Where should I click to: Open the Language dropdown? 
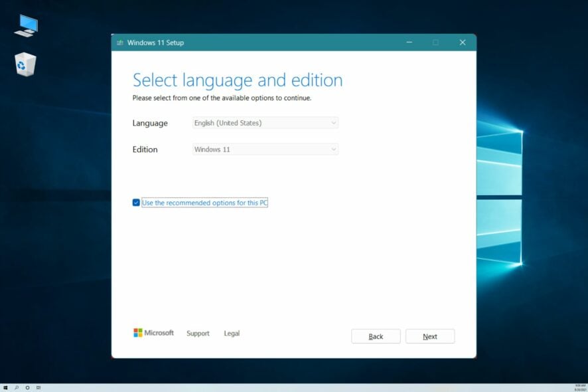265,123
